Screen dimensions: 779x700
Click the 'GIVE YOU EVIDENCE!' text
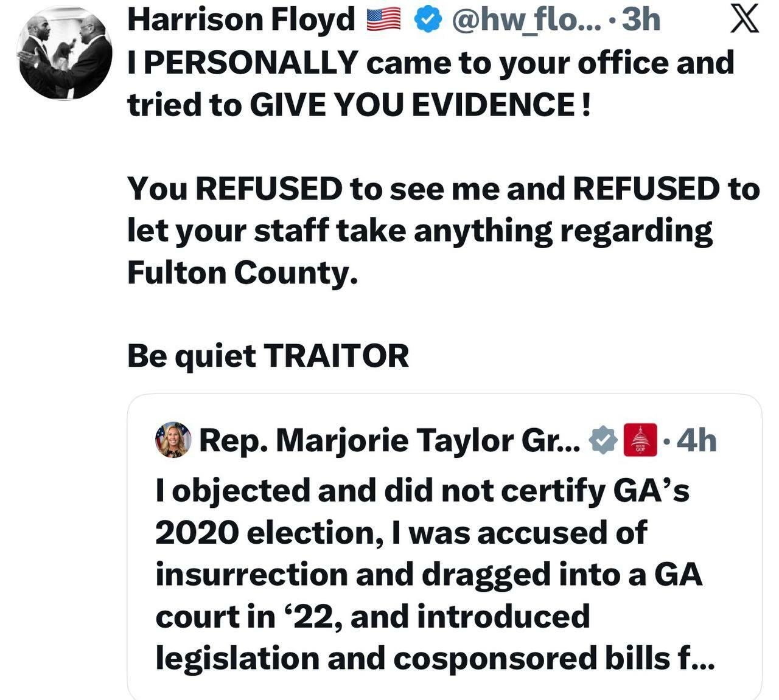pyautogui.click(x=419, y=105)
